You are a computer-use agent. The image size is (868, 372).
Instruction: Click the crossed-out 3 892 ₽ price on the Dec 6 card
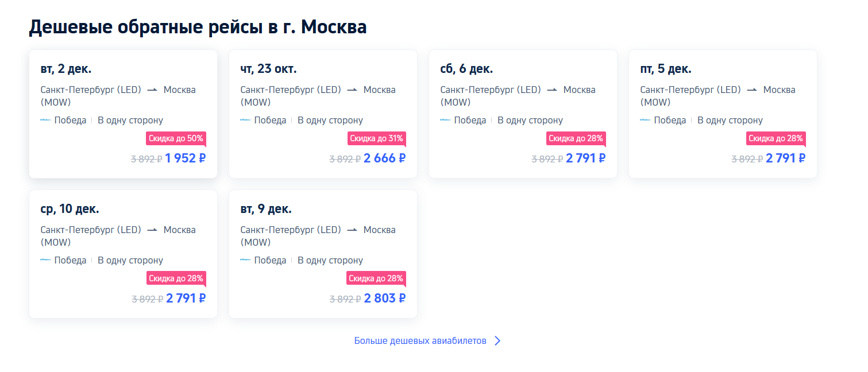(546, 159)
